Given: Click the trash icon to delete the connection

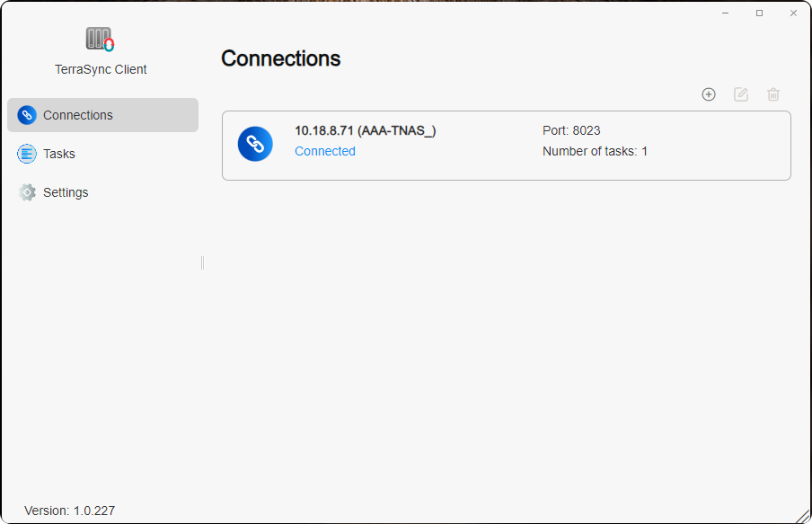Looking at the screenshot, I should pyautogui.click(x=773, y=93).
